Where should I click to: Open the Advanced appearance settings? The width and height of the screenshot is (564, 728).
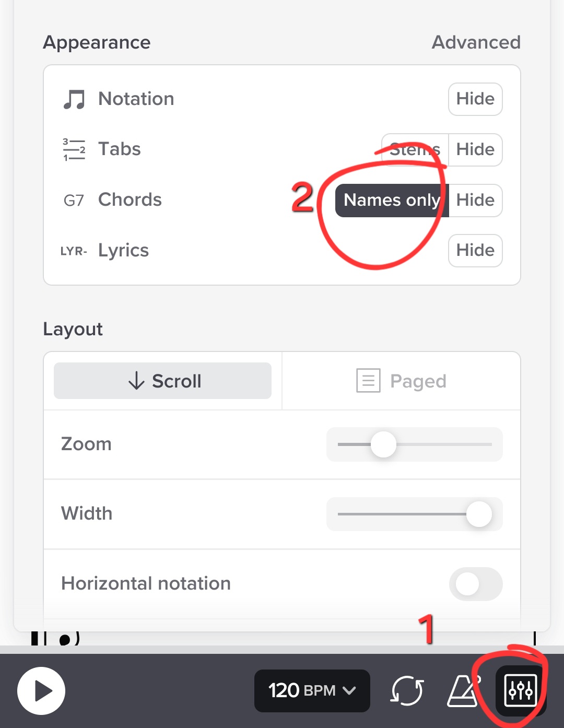pos(476,42)
